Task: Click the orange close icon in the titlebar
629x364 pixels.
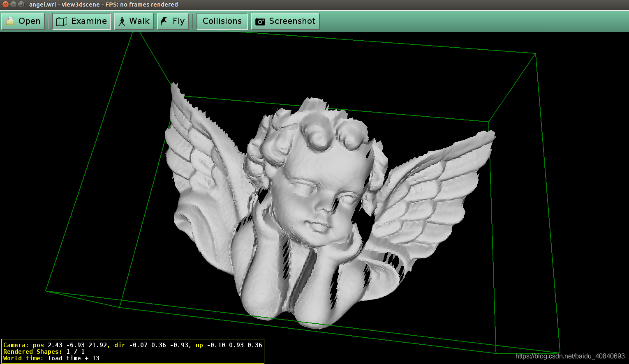Action: [5, 4]
